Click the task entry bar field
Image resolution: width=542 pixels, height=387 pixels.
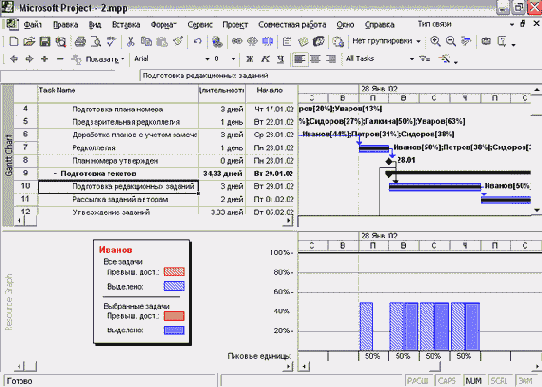[x=340, y=76]
